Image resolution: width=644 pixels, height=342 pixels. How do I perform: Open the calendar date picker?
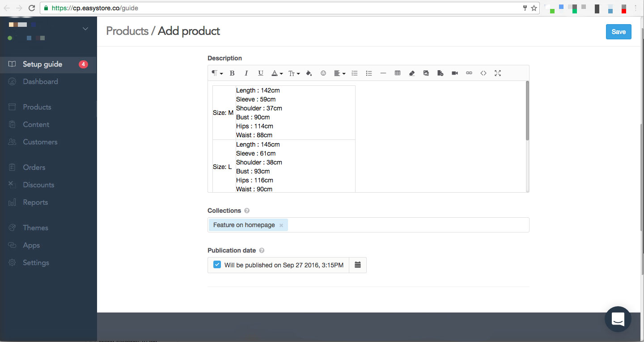tap(358, 265)
